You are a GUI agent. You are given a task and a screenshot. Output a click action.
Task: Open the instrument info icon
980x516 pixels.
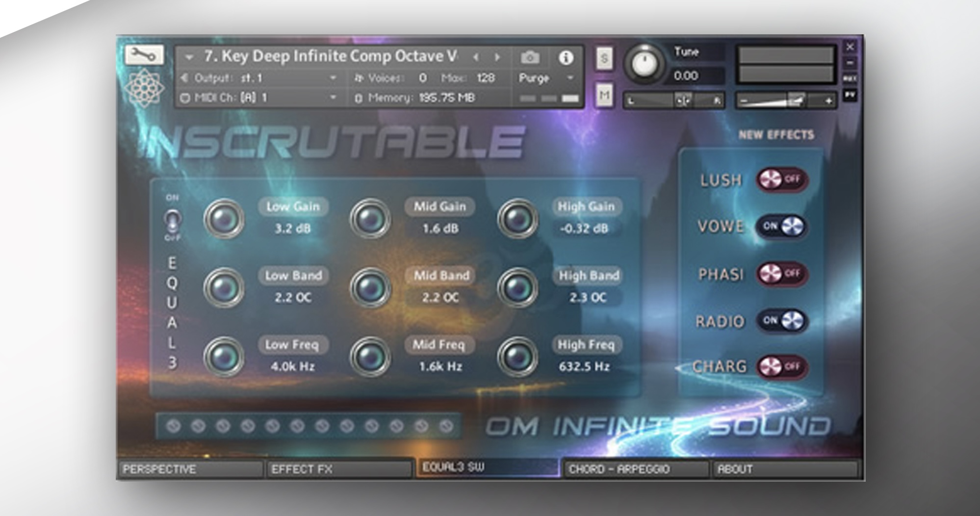566,58
